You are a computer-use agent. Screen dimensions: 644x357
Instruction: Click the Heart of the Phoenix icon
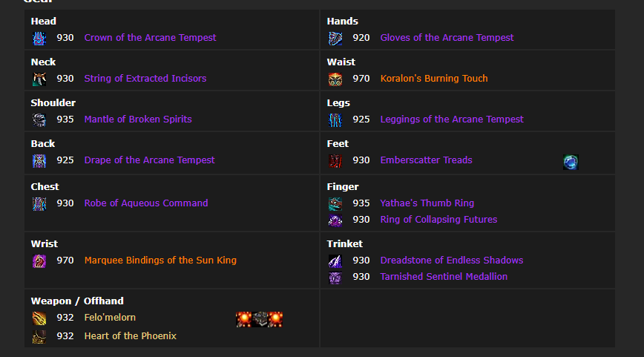[x=39, y=336]
